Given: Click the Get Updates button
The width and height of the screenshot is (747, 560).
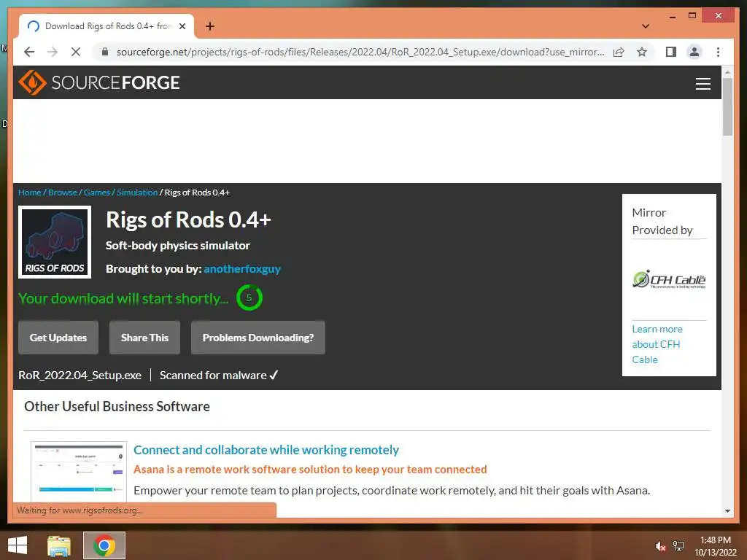Looking at the screenshot, I should [x=58, y=338].
